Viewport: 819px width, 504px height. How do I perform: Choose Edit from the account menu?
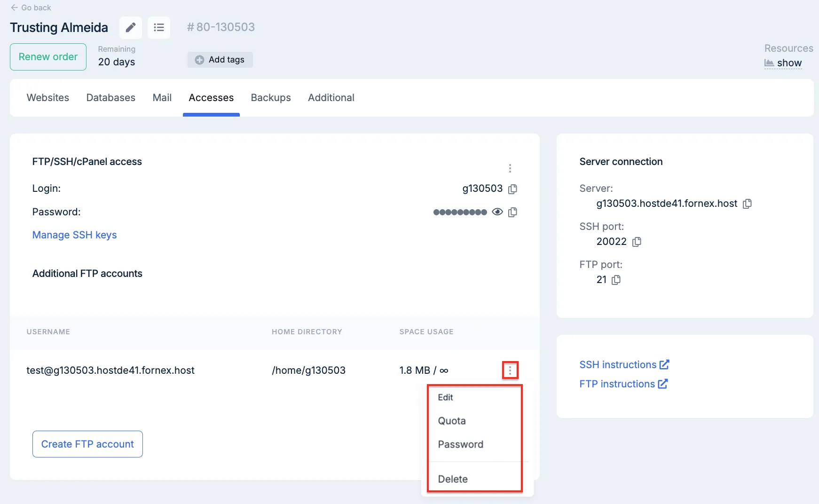click(445, 397)
